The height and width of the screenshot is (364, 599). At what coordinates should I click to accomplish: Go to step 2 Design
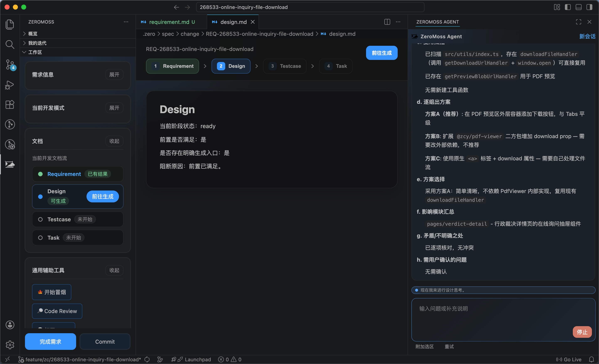tap(231, 66)
